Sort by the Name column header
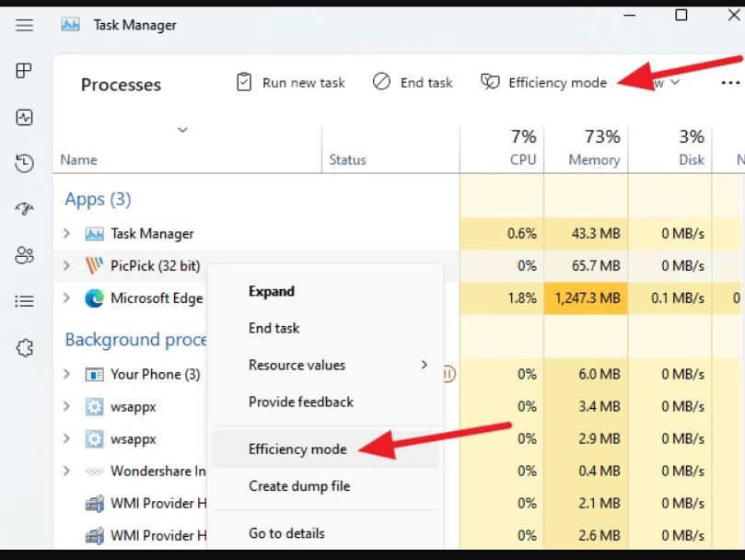 78,159
